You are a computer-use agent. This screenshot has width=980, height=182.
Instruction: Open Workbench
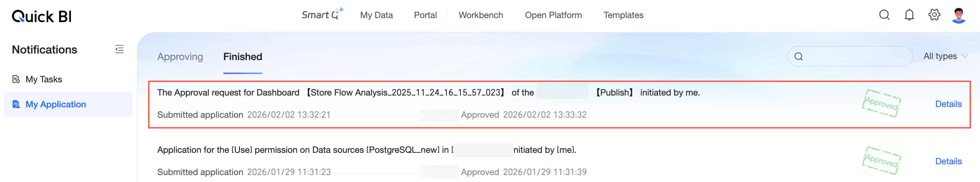click(x=481, y=15)
